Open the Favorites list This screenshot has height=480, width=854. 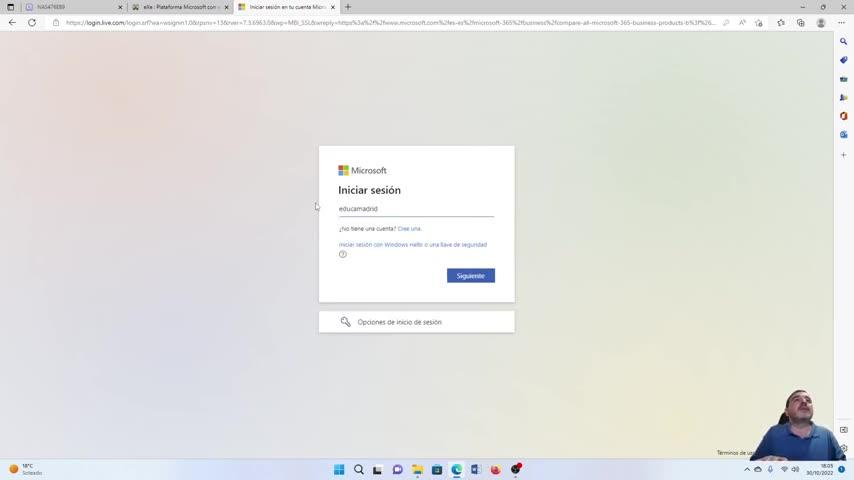(x=781, y=23)
